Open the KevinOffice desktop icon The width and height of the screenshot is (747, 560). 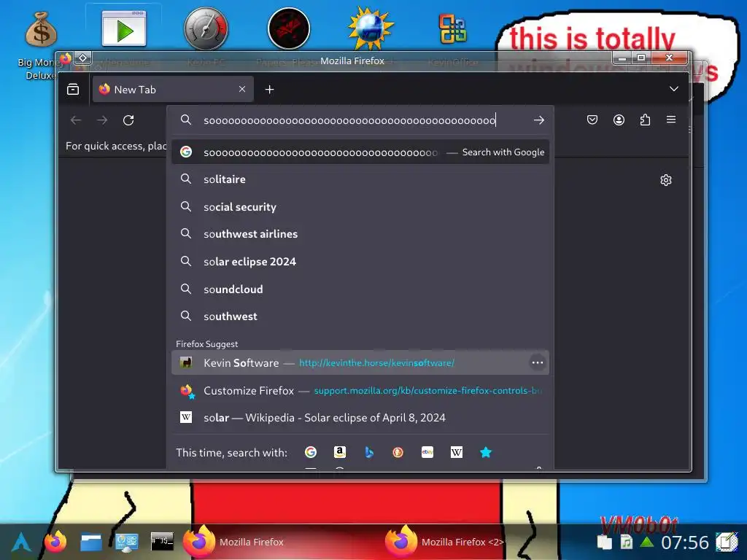pyautogui.click(x=452, y=28)
